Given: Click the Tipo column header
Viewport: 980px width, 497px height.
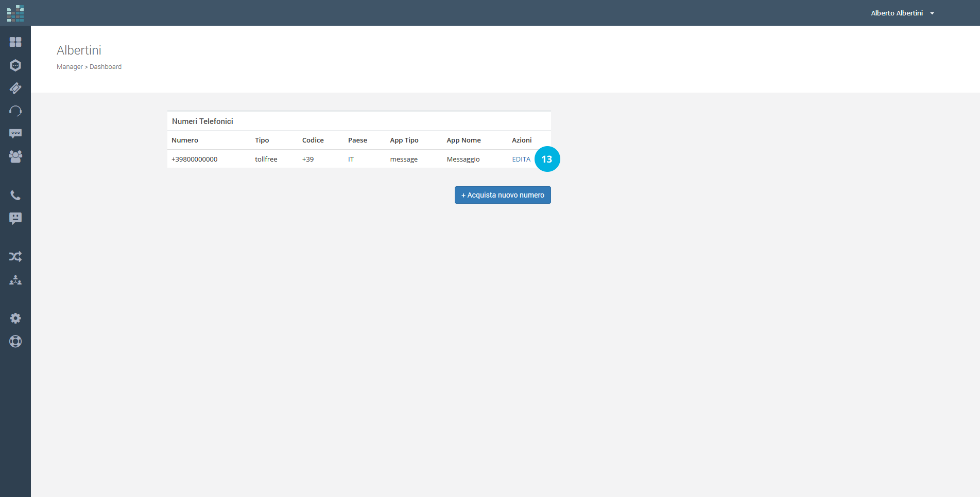Looking at the screenshot, I should click(262, 140).
